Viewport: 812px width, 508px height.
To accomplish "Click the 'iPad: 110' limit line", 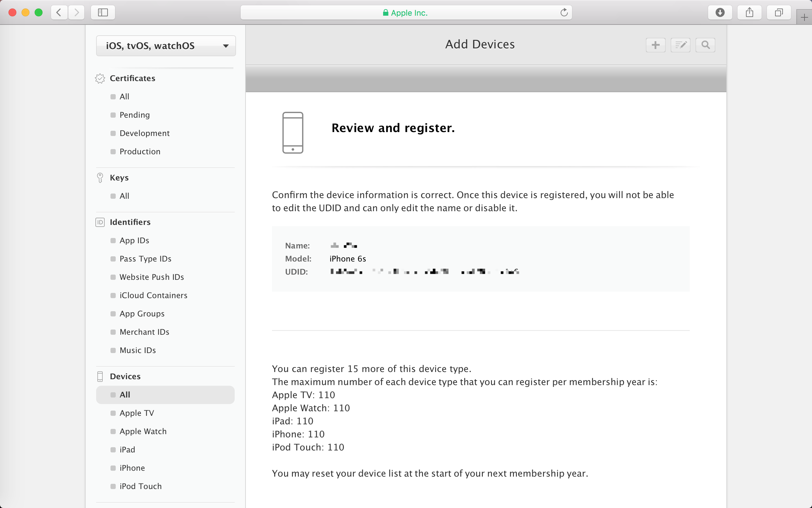I will (293, 421).
